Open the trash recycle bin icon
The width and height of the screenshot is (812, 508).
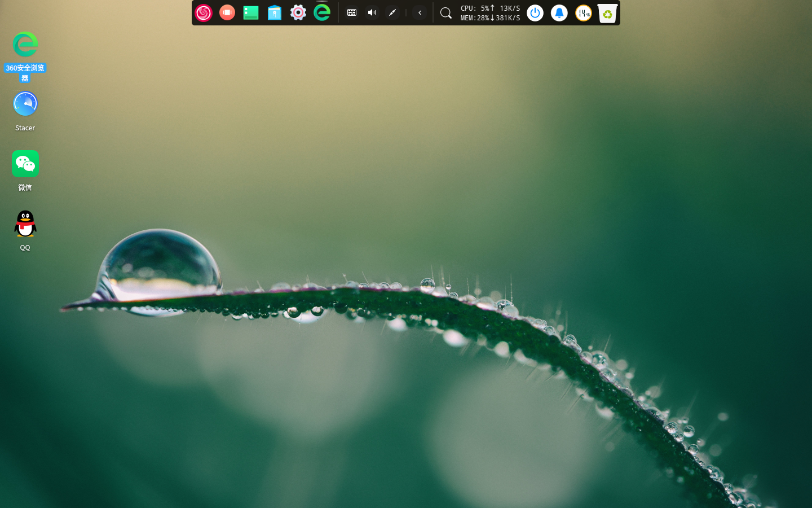(607, 13)
